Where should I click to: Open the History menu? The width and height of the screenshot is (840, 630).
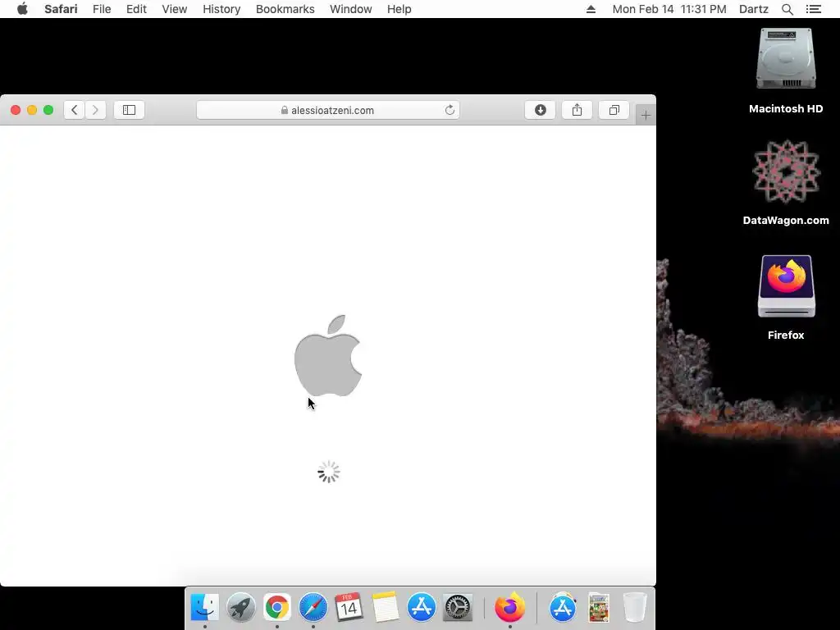[221, 9]
